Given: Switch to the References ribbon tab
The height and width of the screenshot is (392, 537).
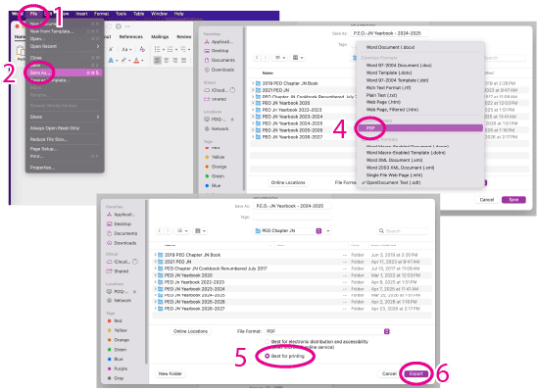Looking at the screenshot, I should [x=131, y=36].
